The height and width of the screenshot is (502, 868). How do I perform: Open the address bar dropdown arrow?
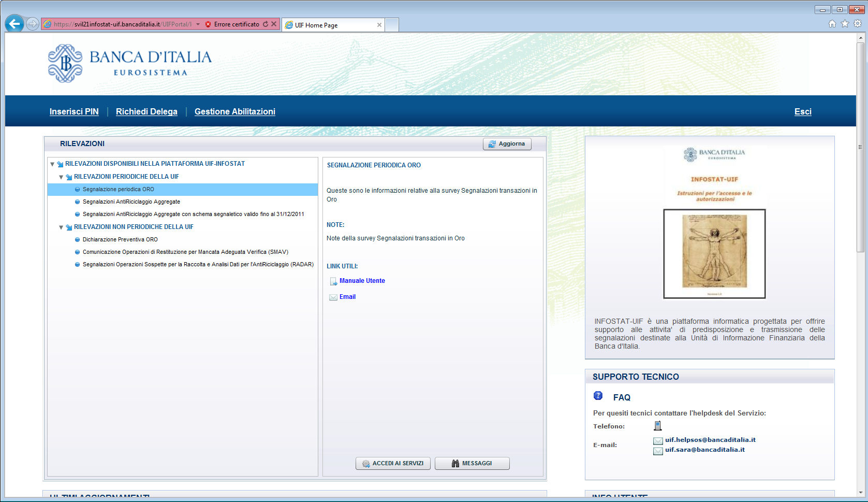coord(198,24)
